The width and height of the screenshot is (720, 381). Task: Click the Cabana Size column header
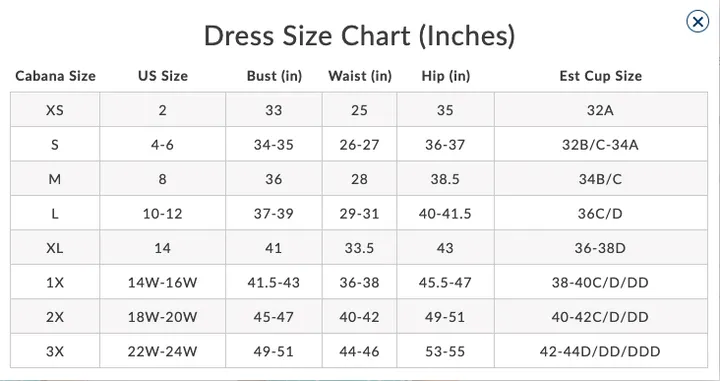55,76
